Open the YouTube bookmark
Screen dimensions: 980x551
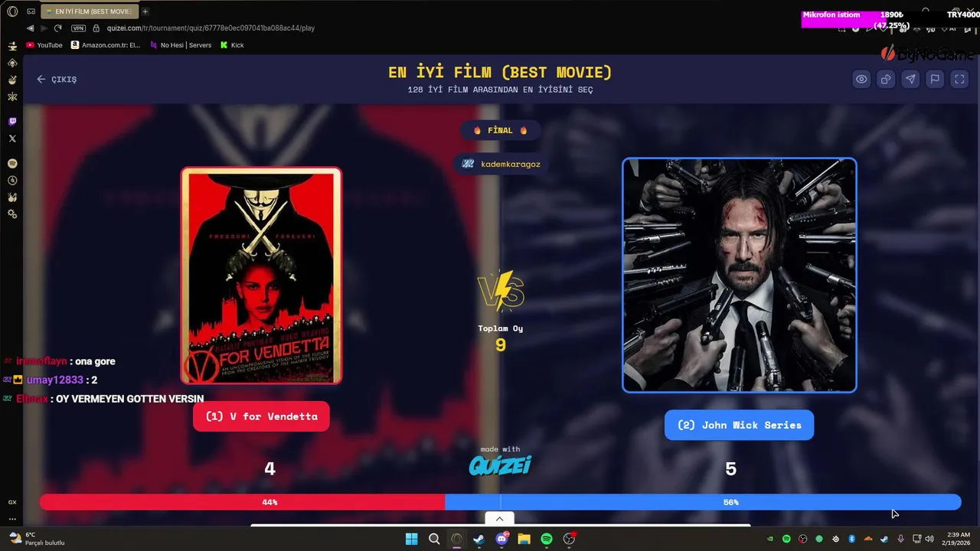(x=44, y=45)
